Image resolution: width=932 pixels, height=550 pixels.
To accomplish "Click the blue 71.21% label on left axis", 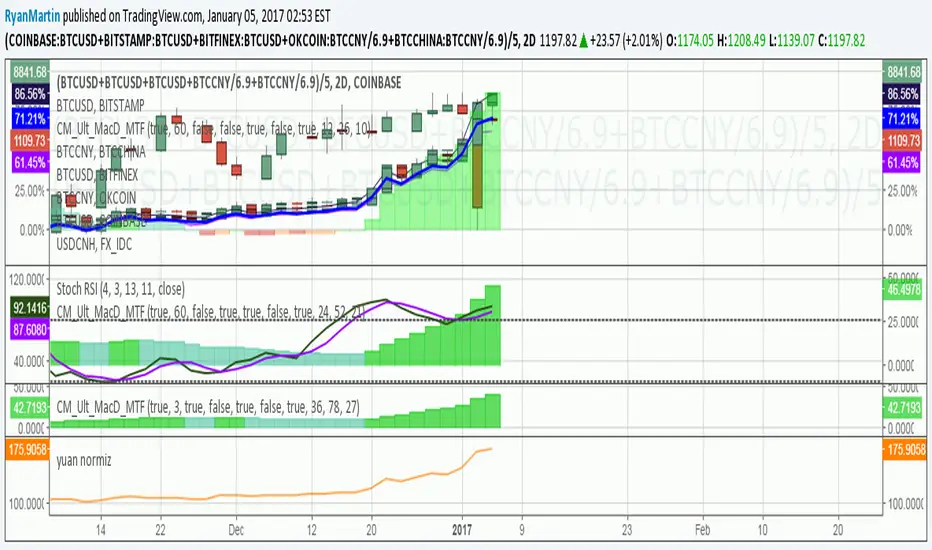I will coord(30,118).
